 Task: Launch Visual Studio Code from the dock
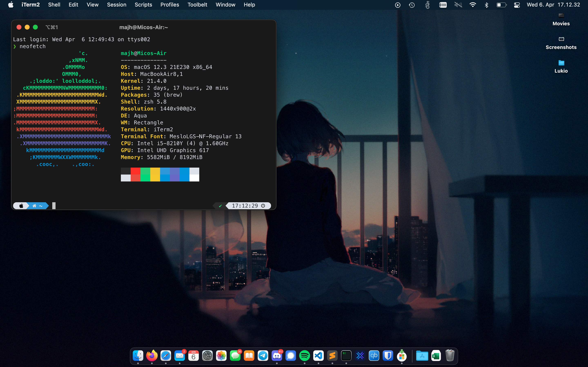318,356
